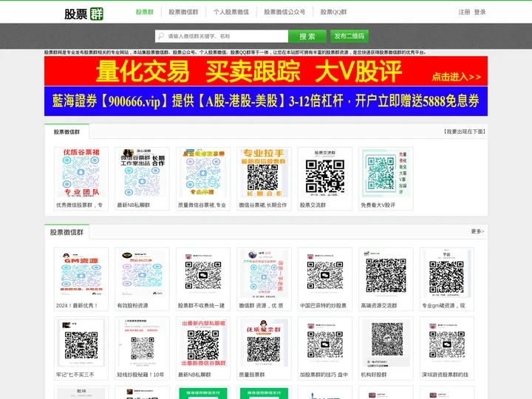Click the 股票群 site logo
The height and width of the screenshot is (399, 532).
[83, 14]
